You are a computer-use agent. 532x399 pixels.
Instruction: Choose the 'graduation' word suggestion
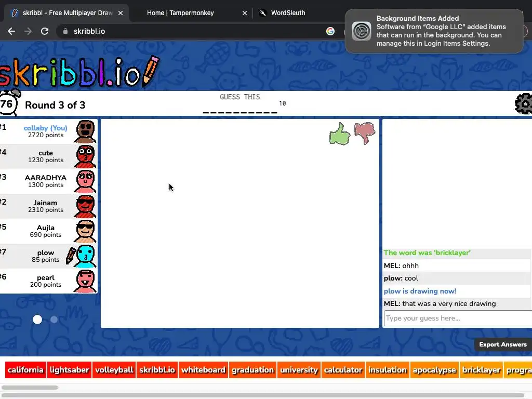pos(253,370)
